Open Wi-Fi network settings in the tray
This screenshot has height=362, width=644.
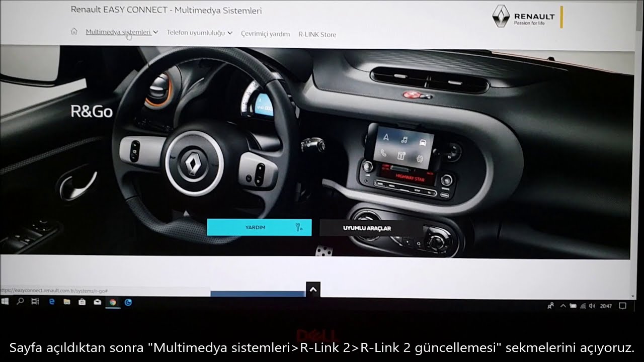tap(583, 306)
